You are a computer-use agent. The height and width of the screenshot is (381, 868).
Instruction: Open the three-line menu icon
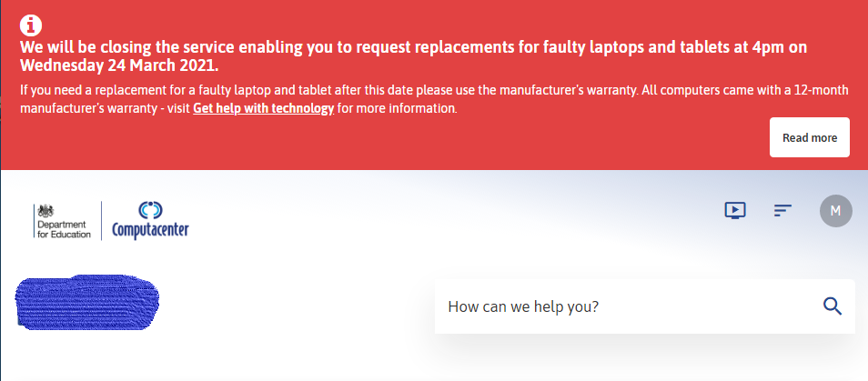(x=782, y=211)
